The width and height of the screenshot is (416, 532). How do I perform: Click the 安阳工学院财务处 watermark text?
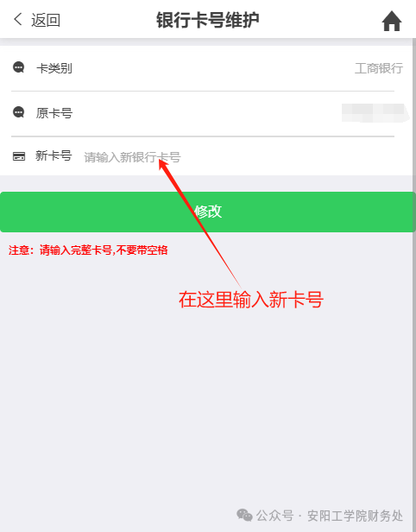pos(355,516)
